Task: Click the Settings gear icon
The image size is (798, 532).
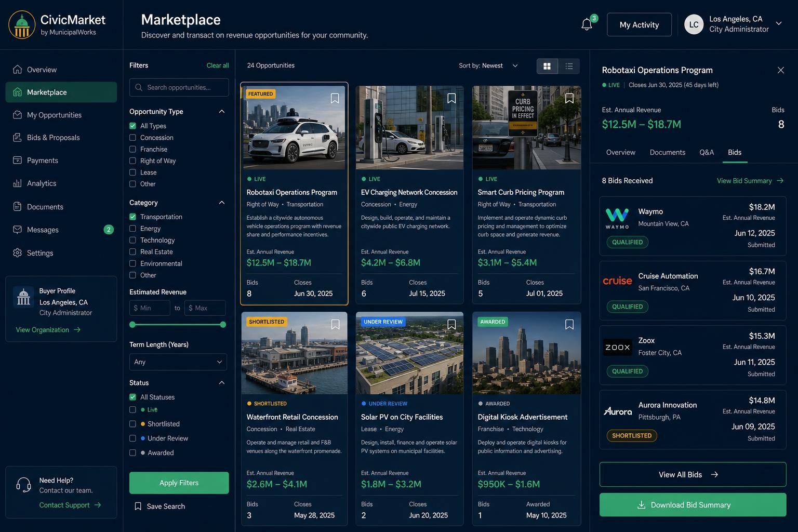Action: pos(17,253)
